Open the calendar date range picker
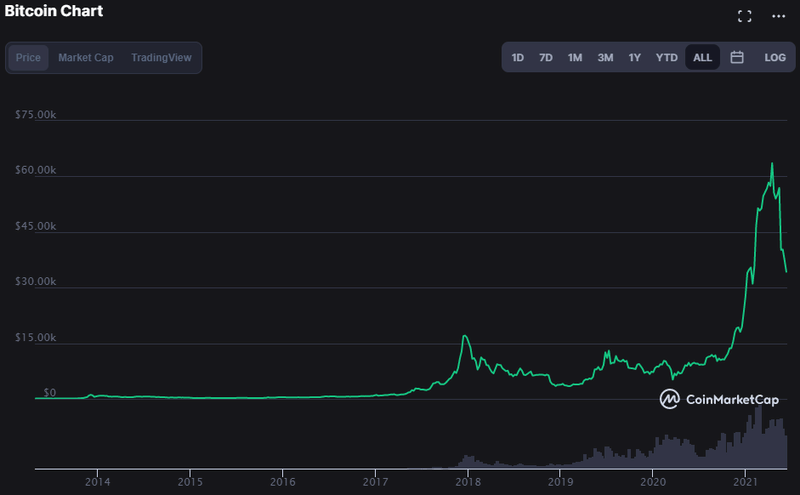This screenshot has width=800, height=495. pyautogui.click(x=737, y=57)
